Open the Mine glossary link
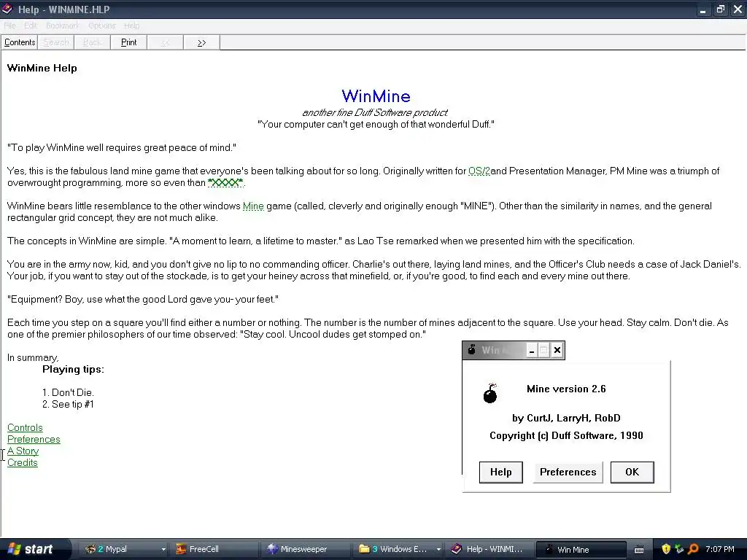This screenshot has width=747, height=560. point(253,206)
